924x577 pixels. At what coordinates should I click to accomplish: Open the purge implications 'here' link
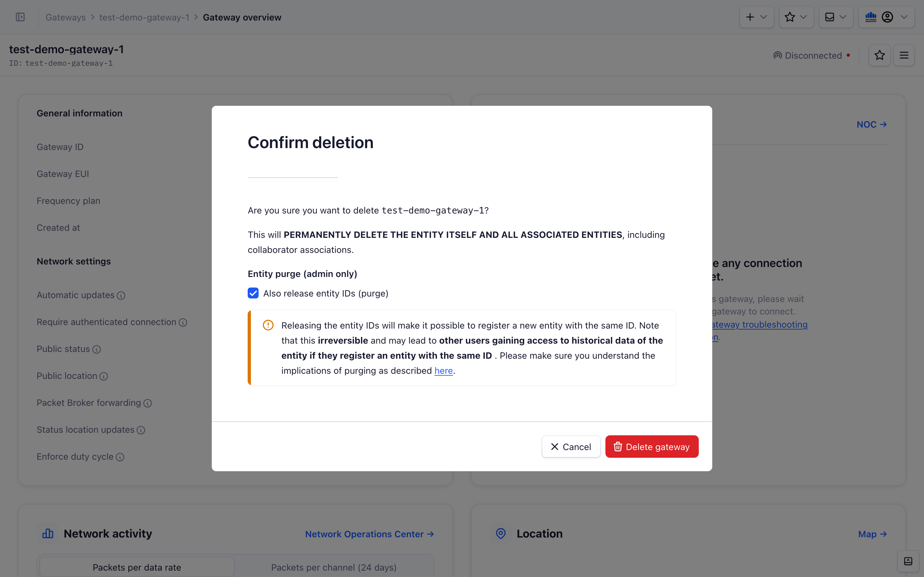(x=443, y=371)
